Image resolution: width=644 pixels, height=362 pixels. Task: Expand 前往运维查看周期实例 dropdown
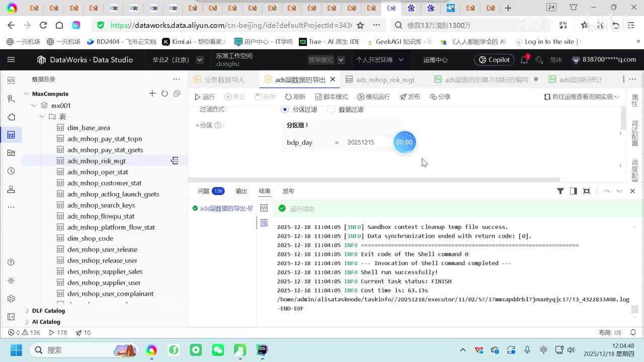(582, 97)
